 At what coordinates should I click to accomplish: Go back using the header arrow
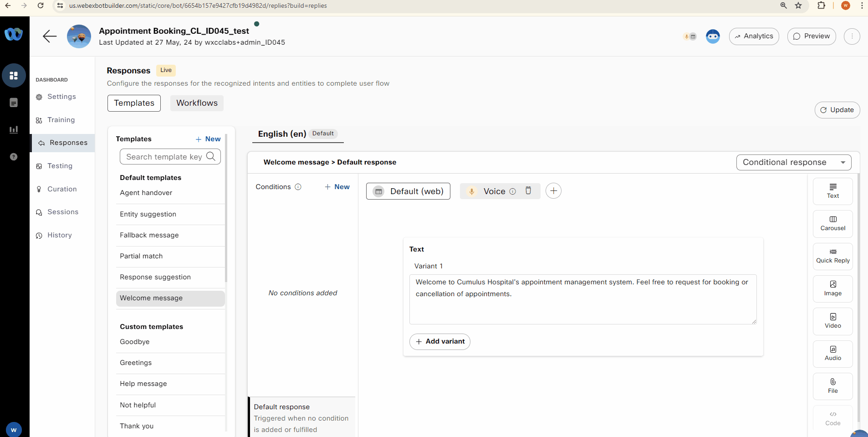[49, 36]
